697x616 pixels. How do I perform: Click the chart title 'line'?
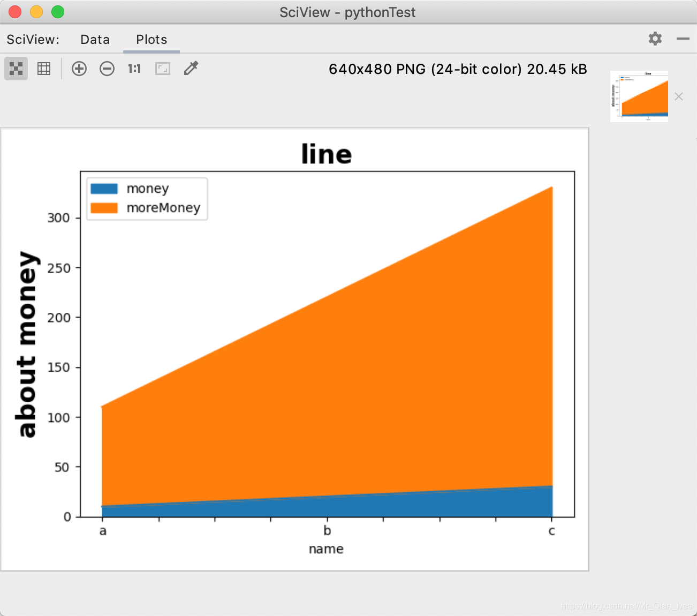click(327, 154)
